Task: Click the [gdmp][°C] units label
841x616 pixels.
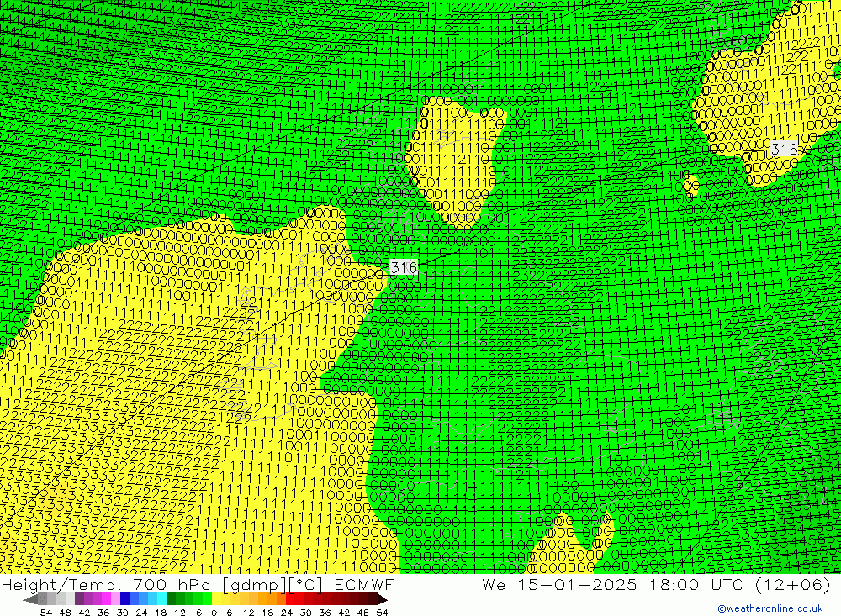Action: pos(272,584)
